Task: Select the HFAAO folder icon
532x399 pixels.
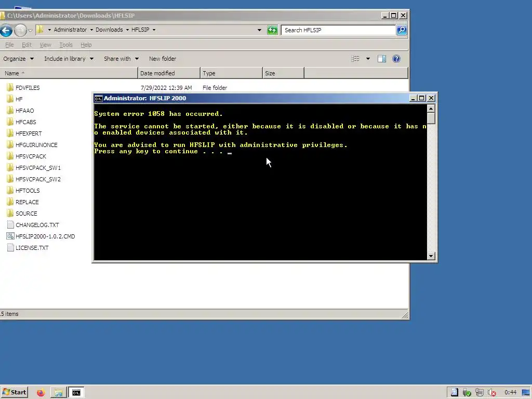Action: point(10,111)
